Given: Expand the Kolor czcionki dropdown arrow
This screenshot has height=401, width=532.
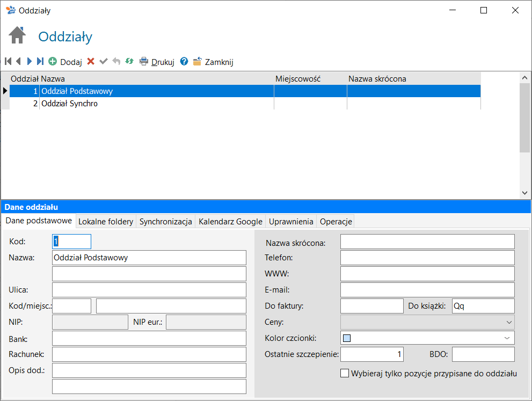Looking at the screenshot, I should [507, 338].
